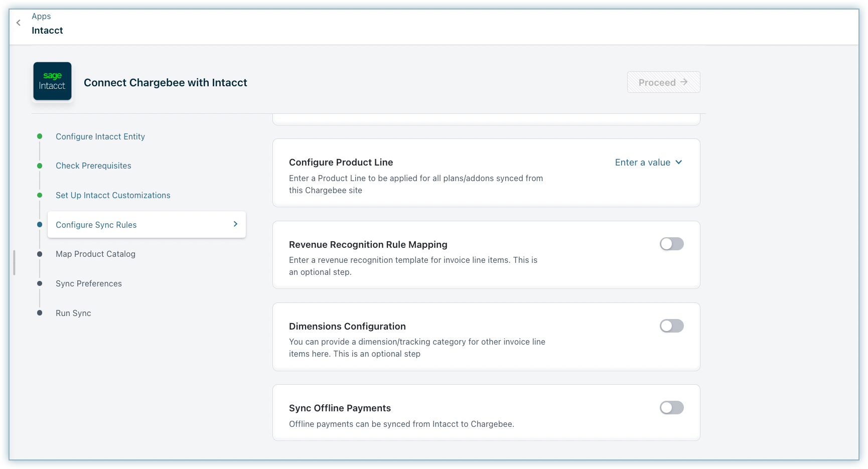Open the Configure Intacct Entity step
The width and height of the screenshot is (868, 469).
pos(100,136)
